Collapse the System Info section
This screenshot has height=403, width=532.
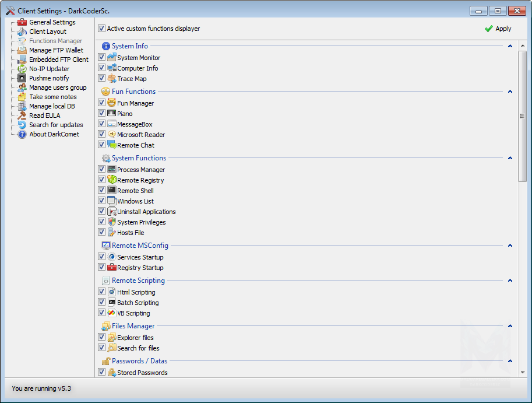click(510, 46)
